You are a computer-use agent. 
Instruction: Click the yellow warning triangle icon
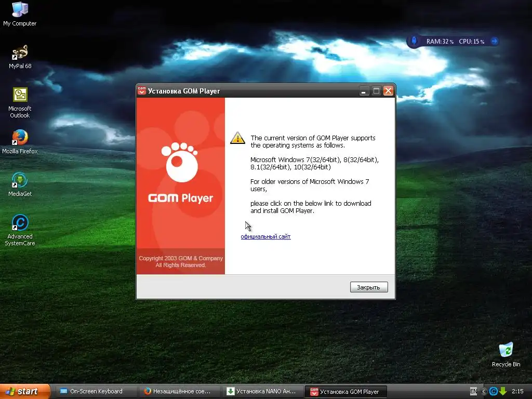coord(237,138)
